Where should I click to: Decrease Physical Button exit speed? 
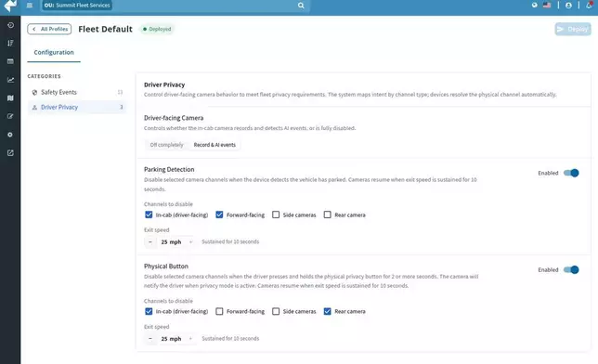coord(150,339)
